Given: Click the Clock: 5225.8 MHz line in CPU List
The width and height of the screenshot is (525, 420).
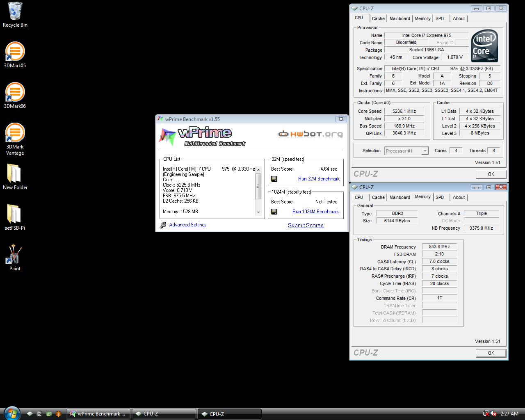Looking at the screenshot, I should [x=182, y=185].
